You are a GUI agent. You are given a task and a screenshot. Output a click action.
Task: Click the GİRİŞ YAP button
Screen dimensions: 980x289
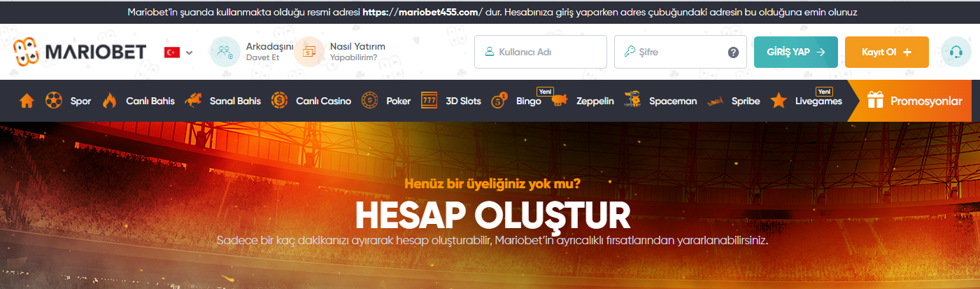(795, 52)
